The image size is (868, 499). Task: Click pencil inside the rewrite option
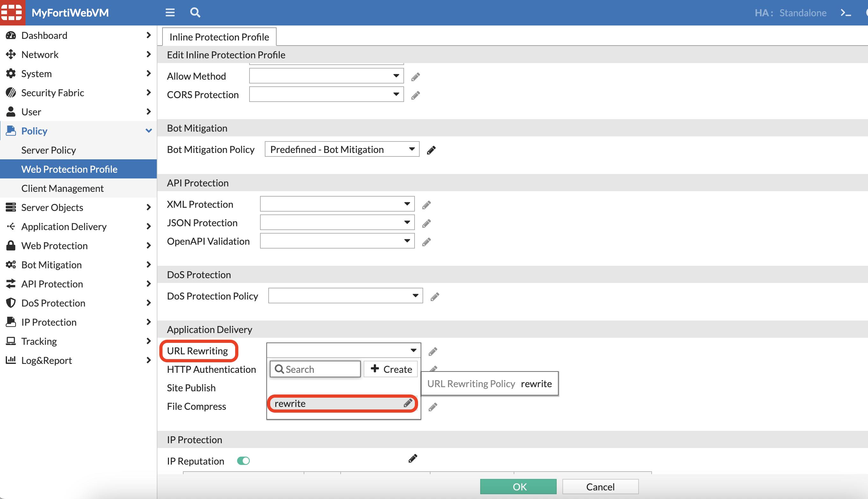point(408,403)
